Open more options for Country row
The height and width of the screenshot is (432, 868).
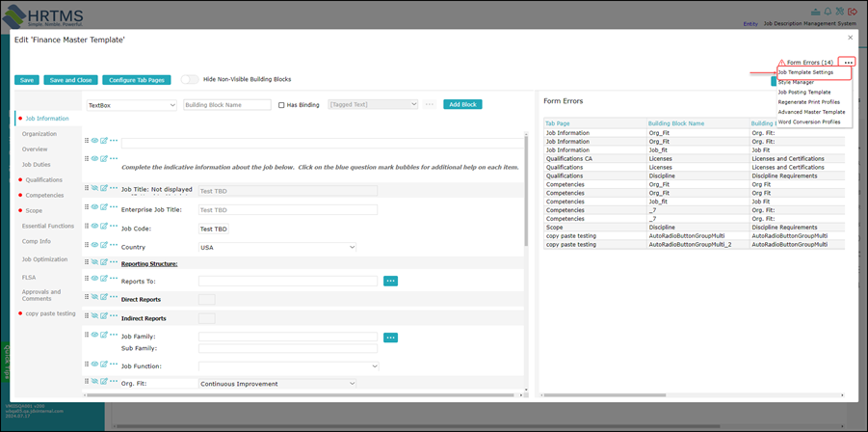114,244
